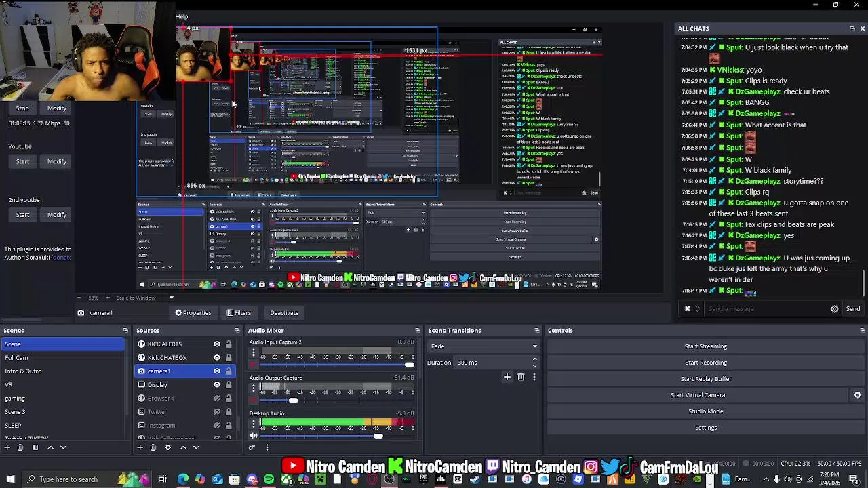
Task: Float the Scenes dock panel icon
Action: point(125,331)
